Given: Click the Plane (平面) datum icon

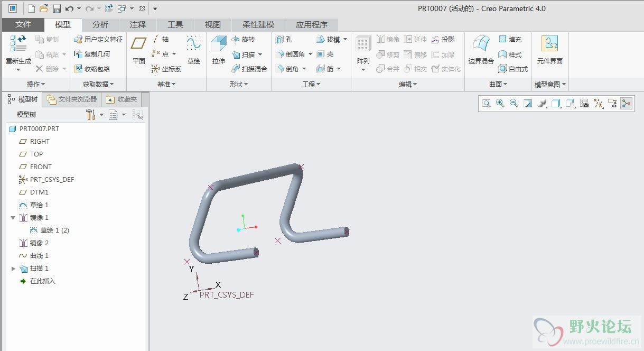Looking at the screenshot, I should point(139,44).
